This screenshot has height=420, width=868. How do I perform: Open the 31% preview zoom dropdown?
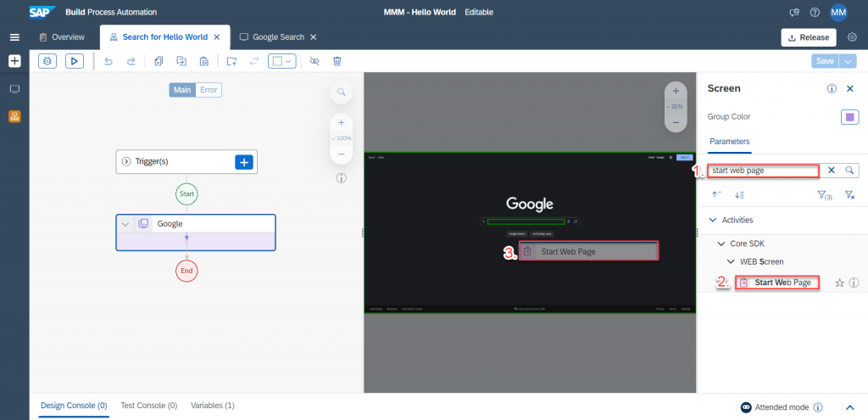click(676, 106)
